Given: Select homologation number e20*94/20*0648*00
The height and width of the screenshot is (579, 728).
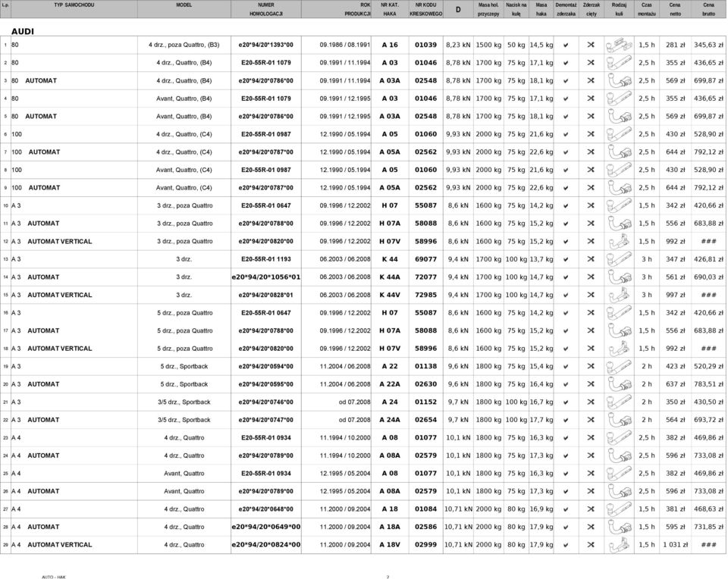Looking at the screenshot, I should (x=266, y=509).
